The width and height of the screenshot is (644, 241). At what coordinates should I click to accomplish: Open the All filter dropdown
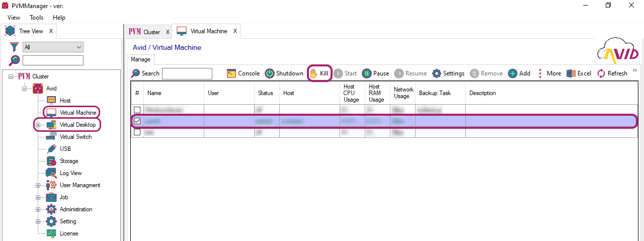[x=53, y=47]
